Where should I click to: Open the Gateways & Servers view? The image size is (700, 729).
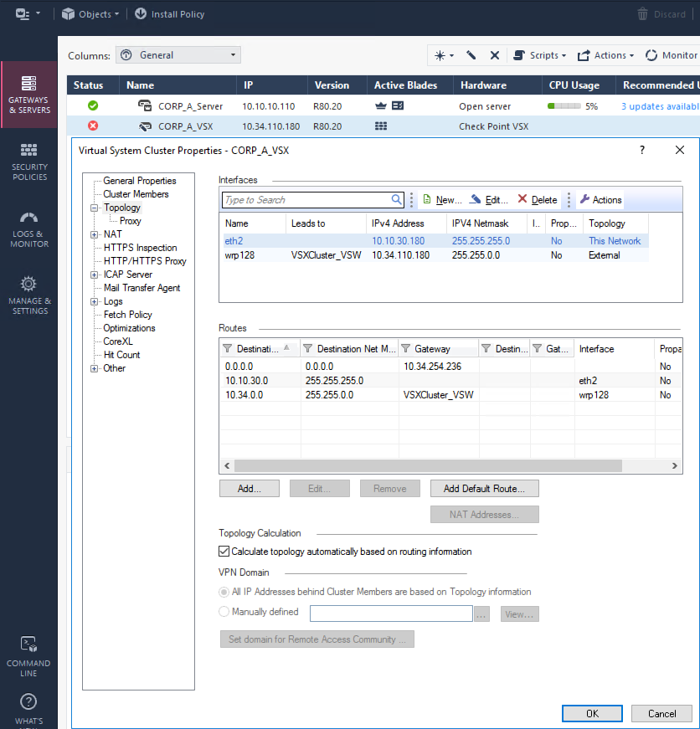click(28, 95)
